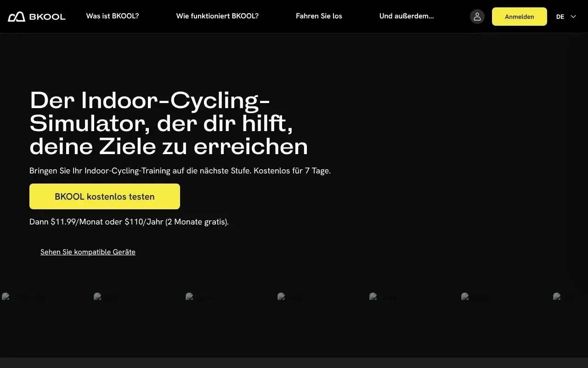Expand the chevron beside the DE label

(572, 16)
